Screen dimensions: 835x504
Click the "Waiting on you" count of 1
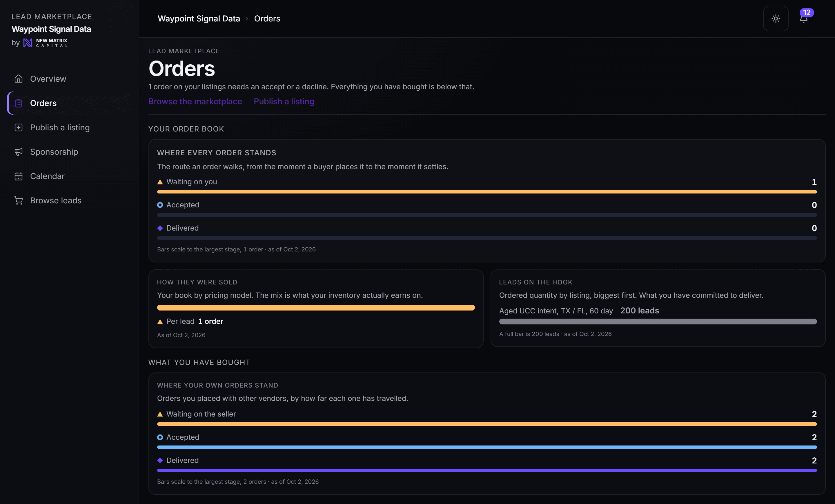pos(814,182)
